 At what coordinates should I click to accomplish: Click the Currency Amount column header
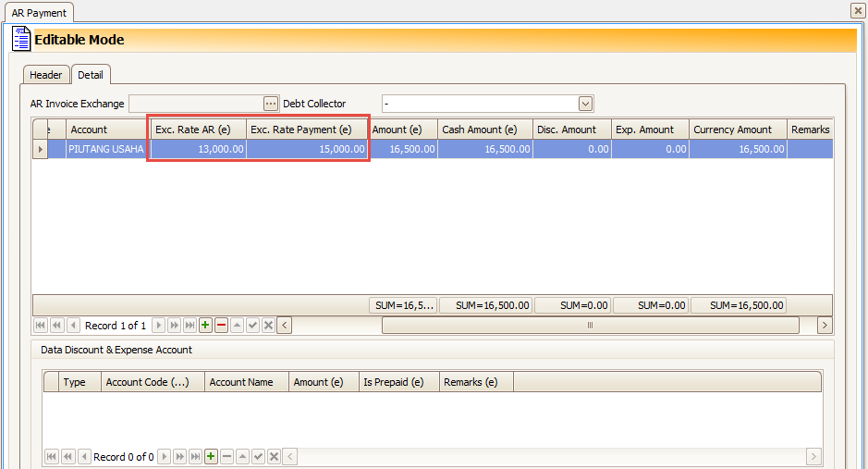738,130
